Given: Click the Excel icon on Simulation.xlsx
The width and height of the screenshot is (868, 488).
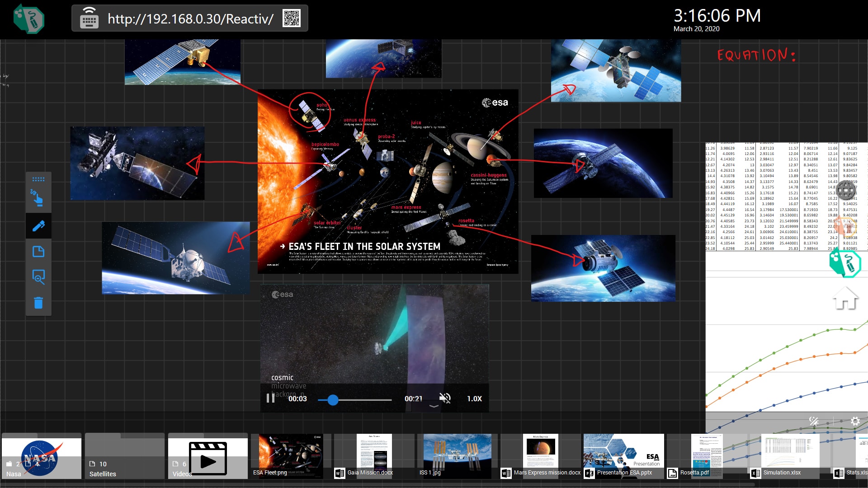Looking at the screenshot, I should point(755,473).
